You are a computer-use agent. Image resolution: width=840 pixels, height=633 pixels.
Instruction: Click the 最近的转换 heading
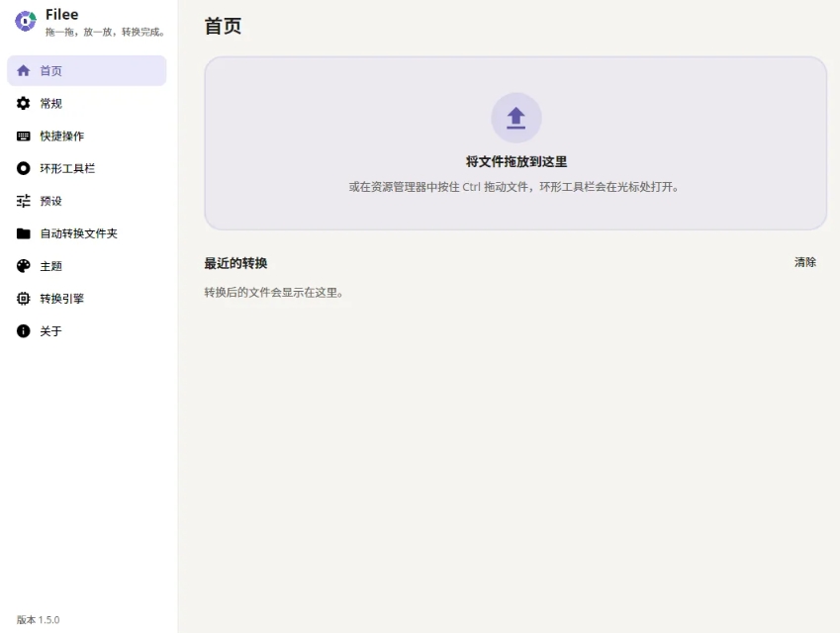pyautogui.click(x=235, y=263)
